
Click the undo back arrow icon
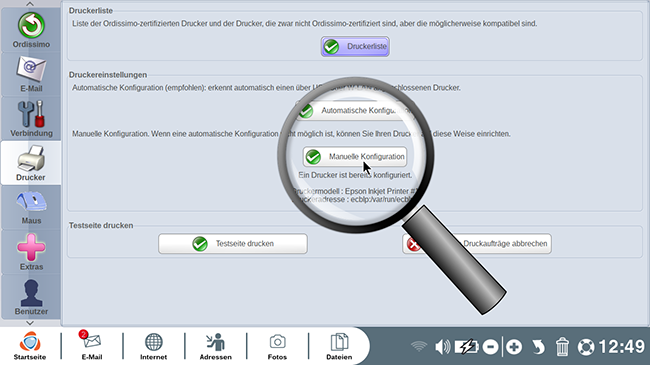[538, 347]
